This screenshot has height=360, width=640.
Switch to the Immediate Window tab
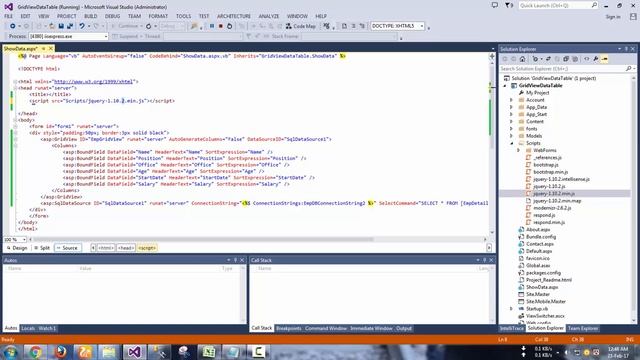click(x=371, y=329)
